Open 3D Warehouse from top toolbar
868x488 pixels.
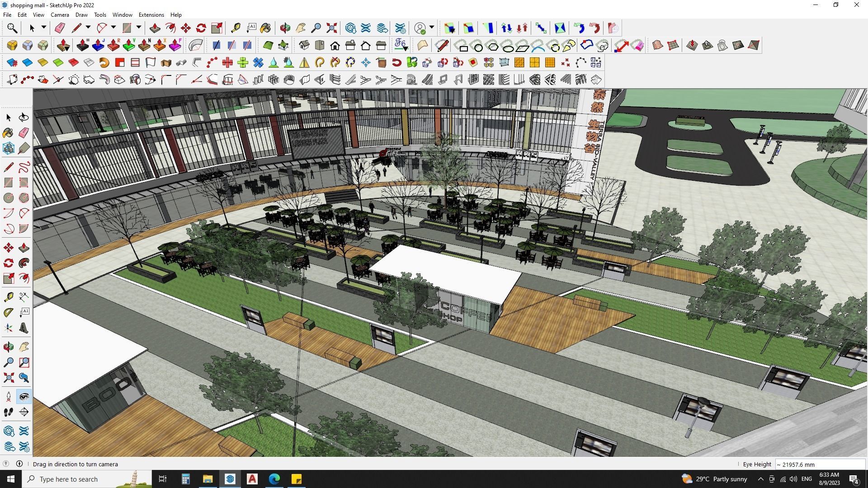click(350, 28)
